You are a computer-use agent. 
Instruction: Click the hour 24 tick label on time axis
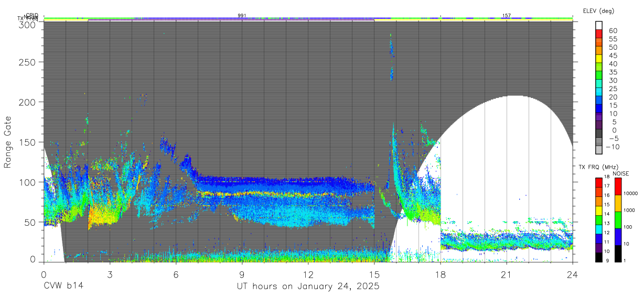tap(572, 274)
